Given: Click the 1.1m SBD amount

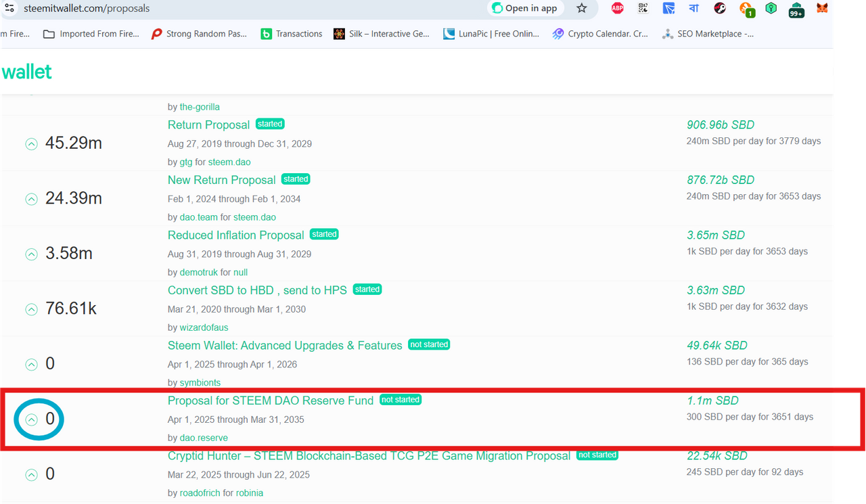Looking at the screenshot, I should (712, 400).
